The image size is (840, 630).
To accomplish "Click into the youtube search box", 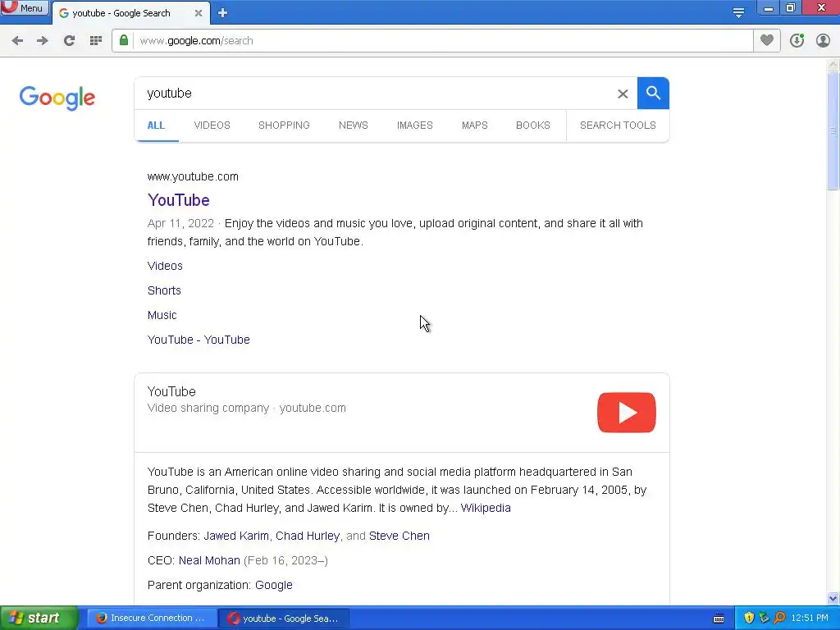I will click(375, 94).
